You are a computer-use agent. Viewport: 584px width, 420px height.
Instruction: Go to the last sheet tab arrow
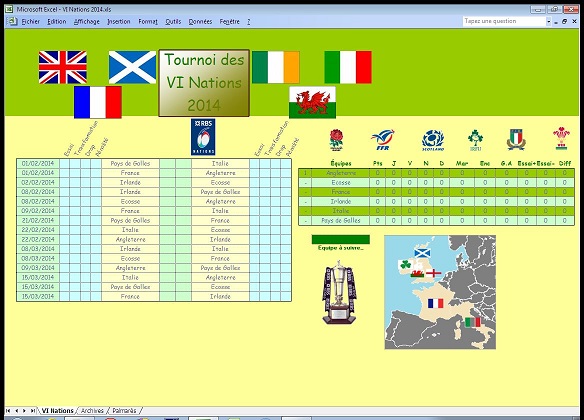[33, 411]
